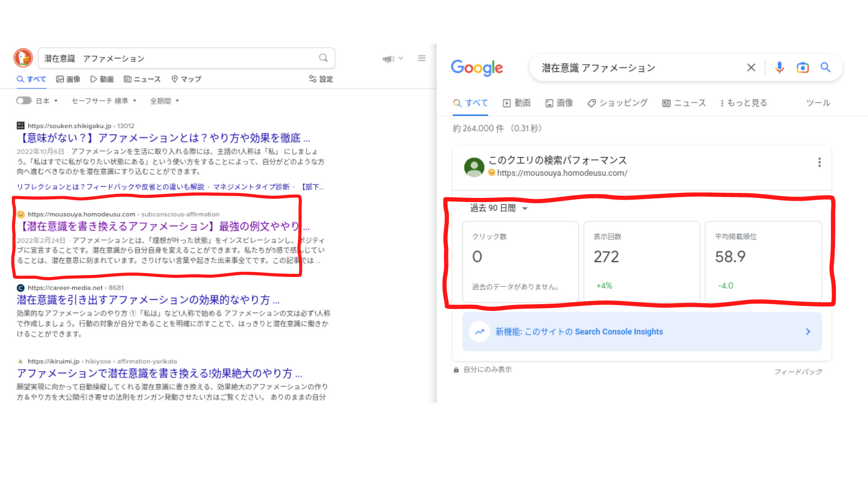868x488 pixels.
Task: Click the DuckDuckGo search magnifier icon
Action: (x=323, y=58)
